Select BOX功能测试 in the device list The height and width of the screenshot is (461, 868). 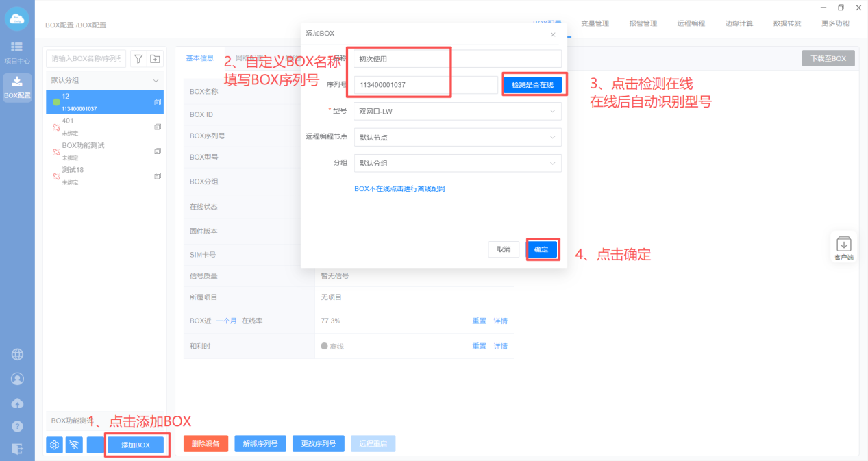(x=83, y=146)
